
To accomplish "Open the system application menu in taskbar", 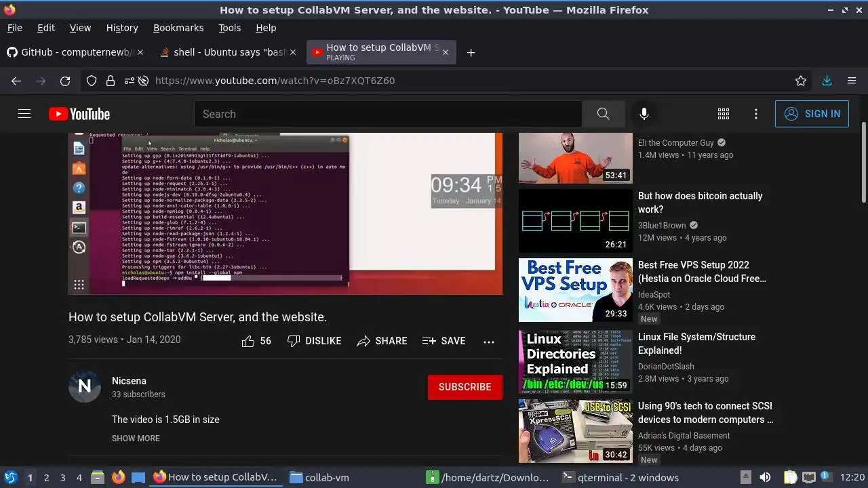I will coord(10,477).
